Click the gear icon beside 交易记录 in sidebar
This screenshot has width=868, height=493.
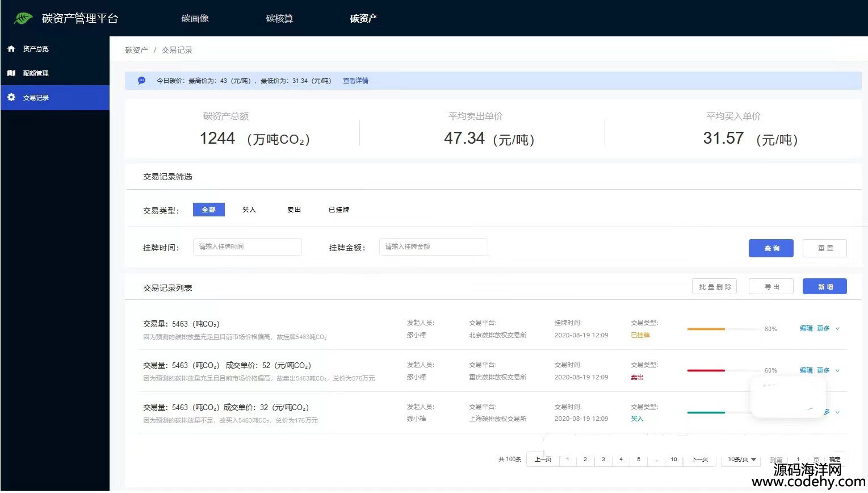tap(11, 98)
